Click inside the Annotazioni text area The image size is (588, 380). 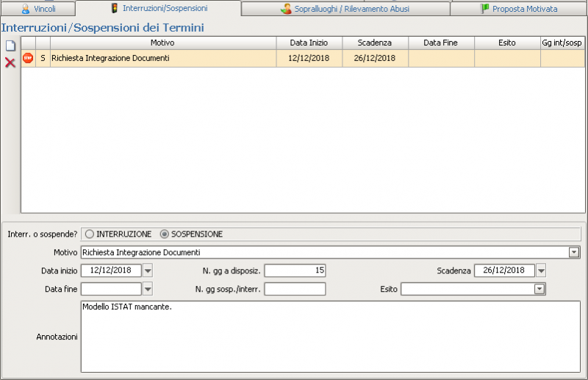tap(331, 337)
